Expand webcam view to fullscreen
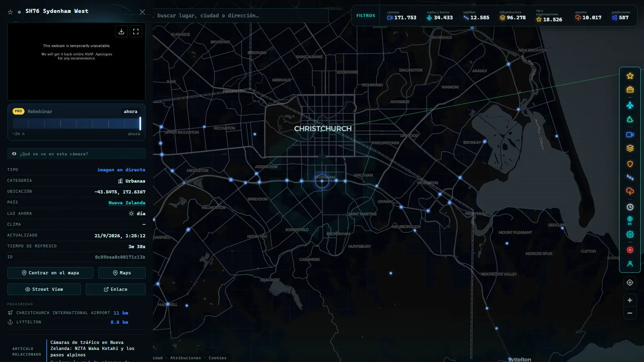Viewport: 644px width, 362px height. click(x=136, y=31)
